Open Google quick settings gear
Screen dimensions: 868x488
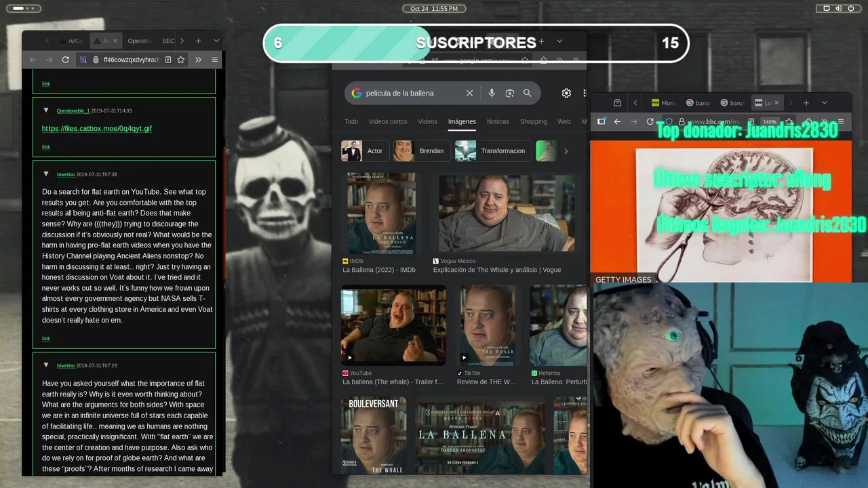[566, 93]
